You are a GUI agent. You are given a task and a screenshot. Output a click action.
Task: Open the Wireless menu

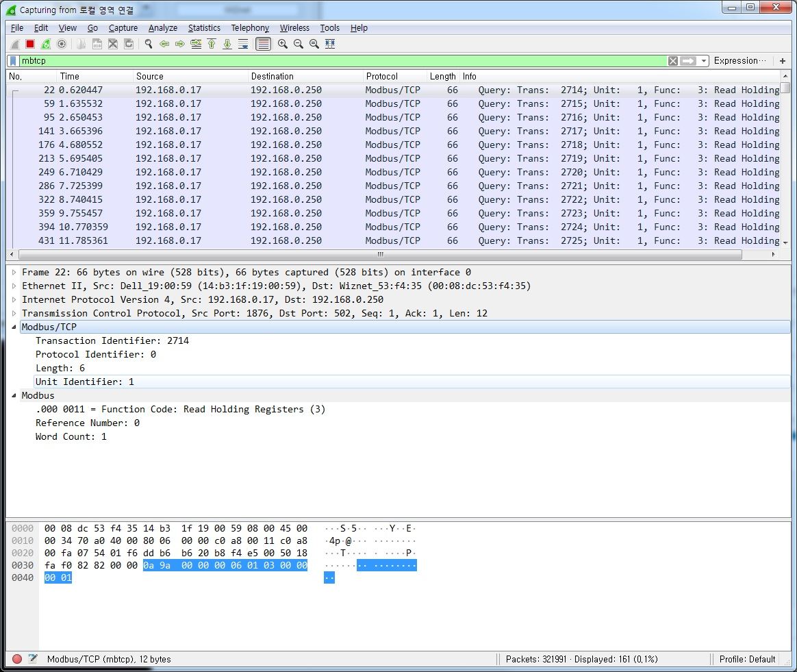point(294,28)
